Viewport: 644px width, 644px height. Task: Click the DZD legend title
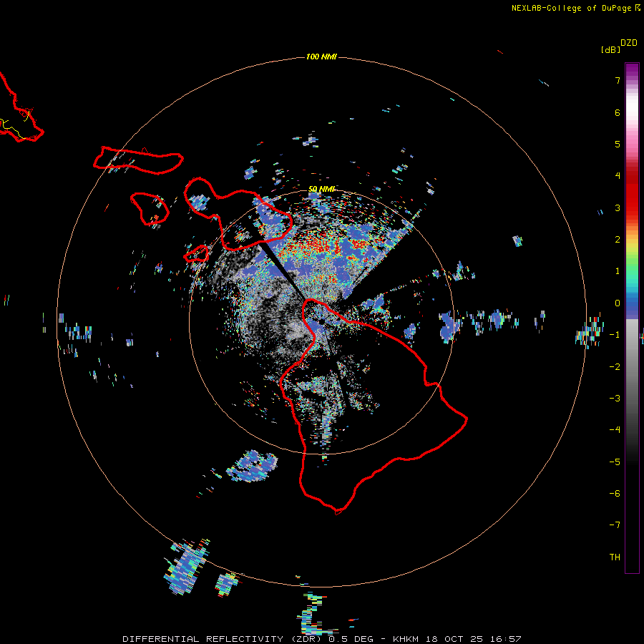[x=629, y=43]
